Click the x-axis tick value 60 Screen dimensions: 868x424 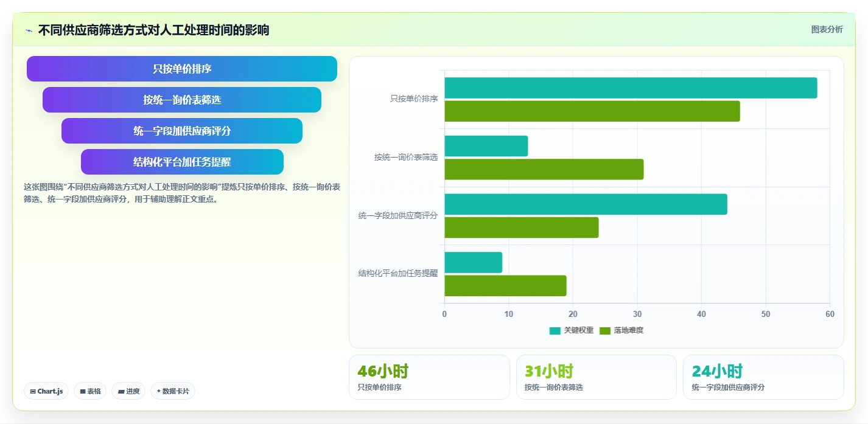[x=830, y=314]
